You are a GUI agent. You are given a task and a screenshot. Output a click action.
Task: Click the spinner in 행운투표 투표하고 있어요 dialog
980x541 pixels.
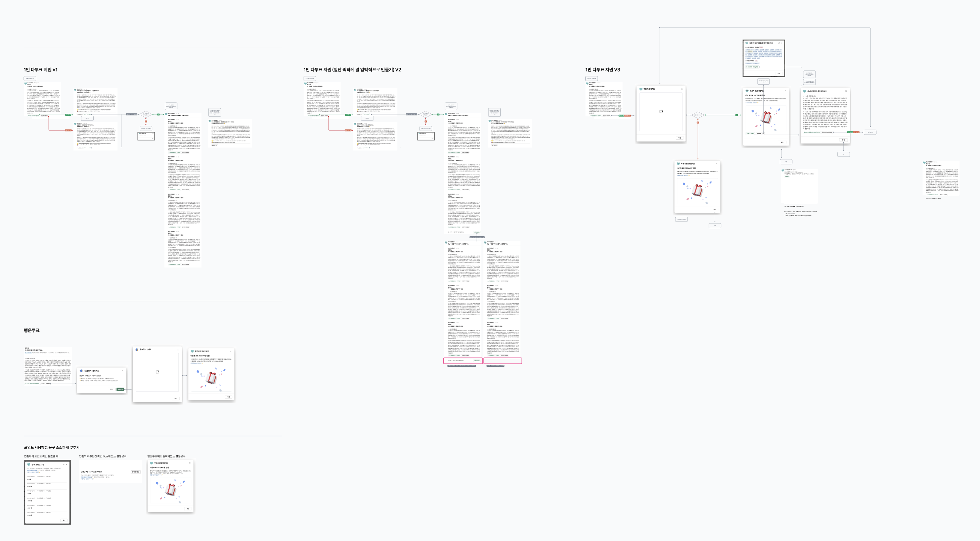(158, 372)
